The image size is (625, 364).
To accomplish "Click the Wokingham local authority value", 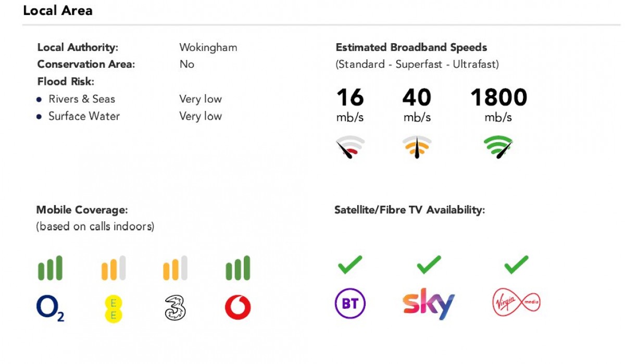I will point(208,47).
